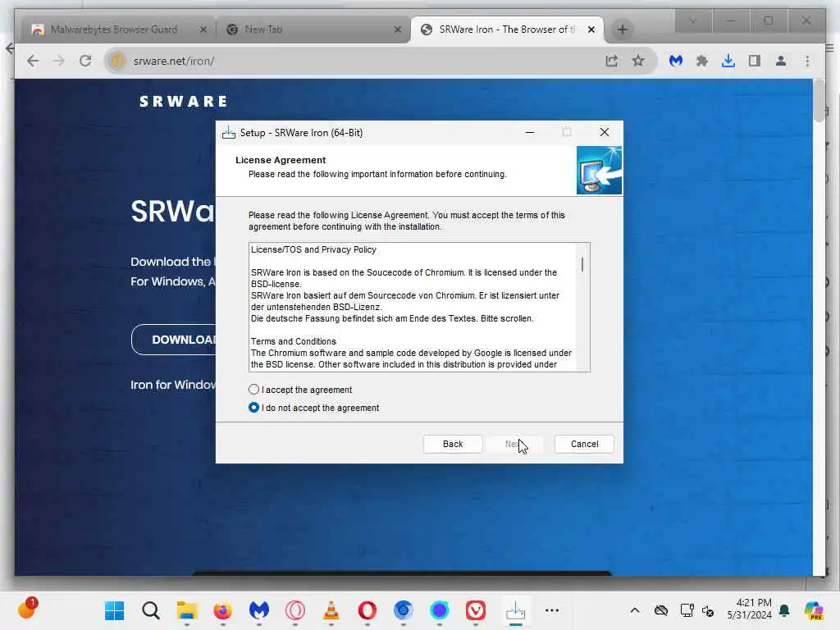Viewport: 840px width, 630px height.
Task: Open clock and date 4:21 PM
Action: 749,609
